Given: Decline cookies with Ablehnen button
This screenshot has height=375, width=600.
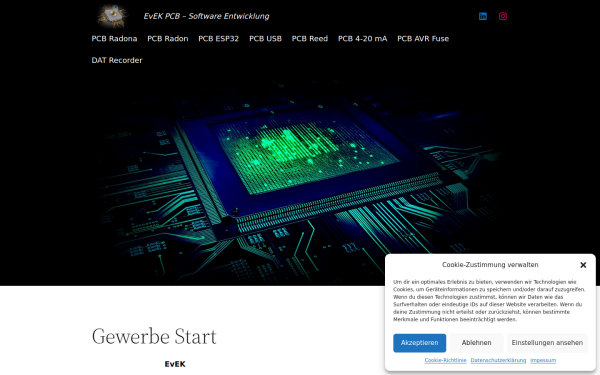Looking at the screenshot, I should 476,343.
